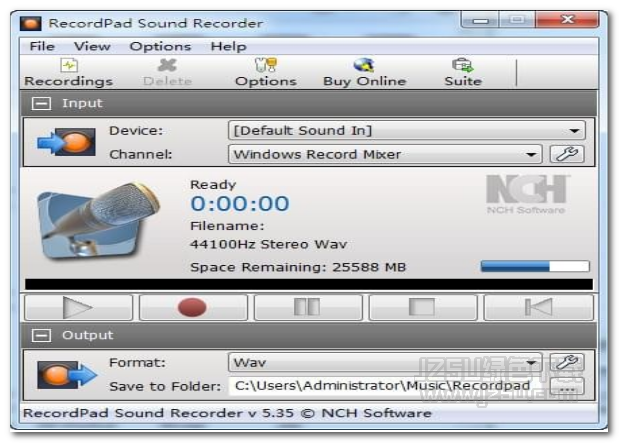Viewport: 619px width, 443px height.
Task: Click the 'Space Remaining: 25588 MB' text
Action: pos(298,267)
